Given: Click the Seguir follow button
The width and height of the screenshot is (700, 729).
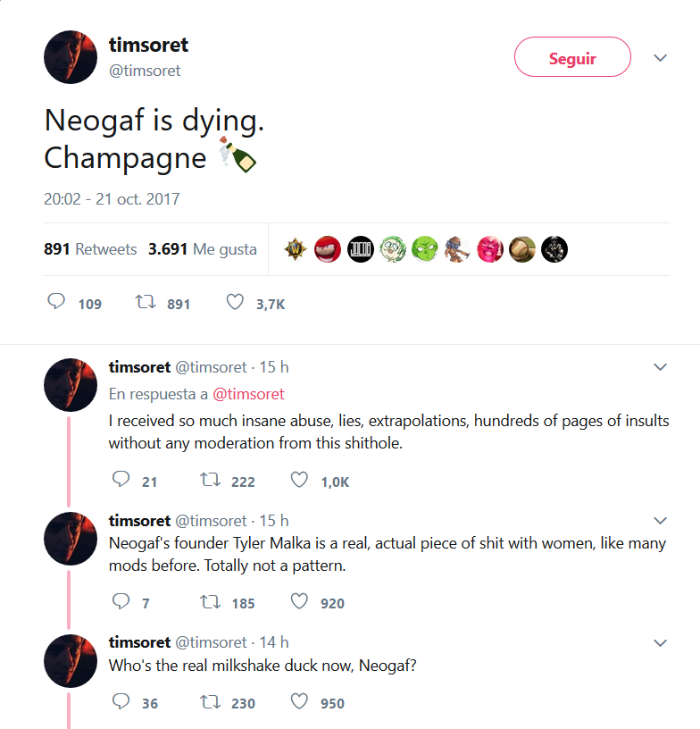Looking at the screenshot, I should point(572,58).
